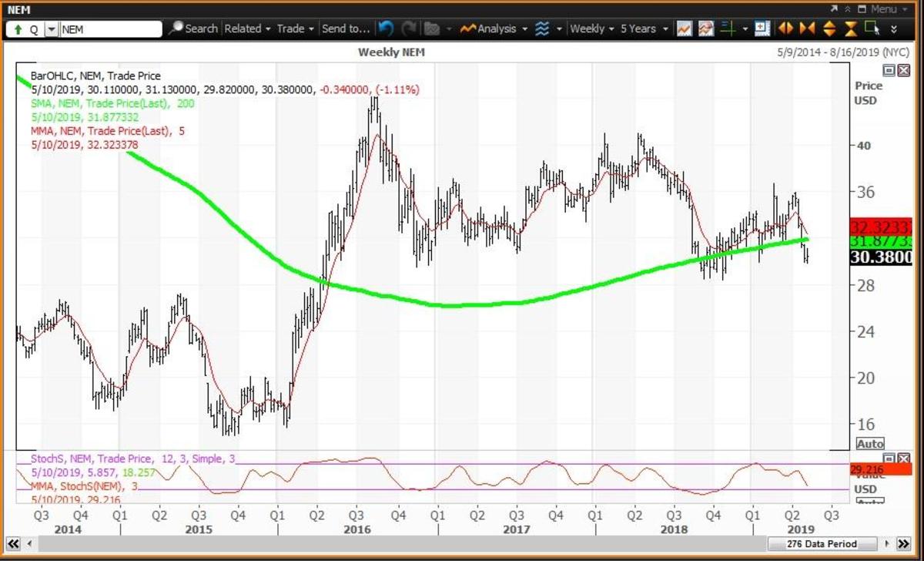This screenshot has height=561, width=924.
Task: Compress the chart horizontally with inward arrows
Action: [x=807, y=29]
